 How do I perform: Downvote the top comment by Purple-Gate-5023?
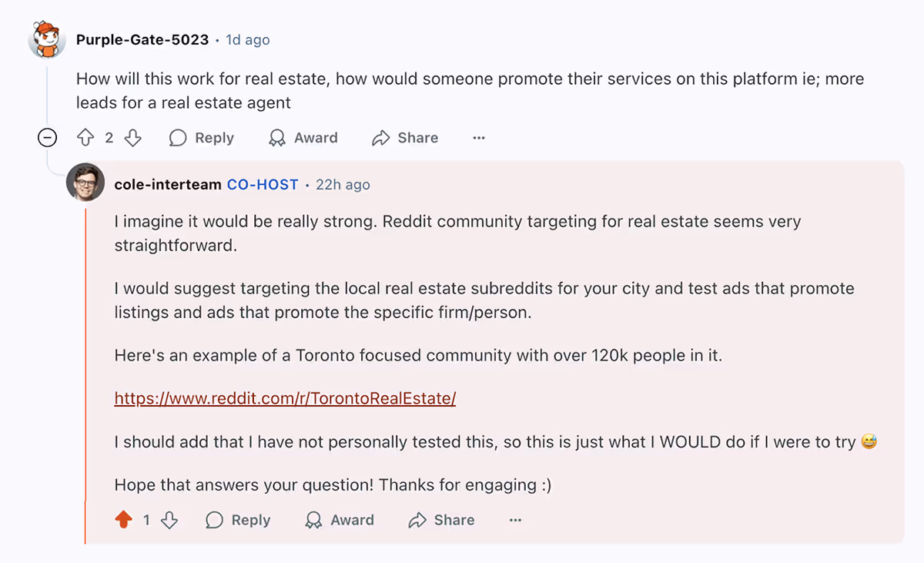132,138
